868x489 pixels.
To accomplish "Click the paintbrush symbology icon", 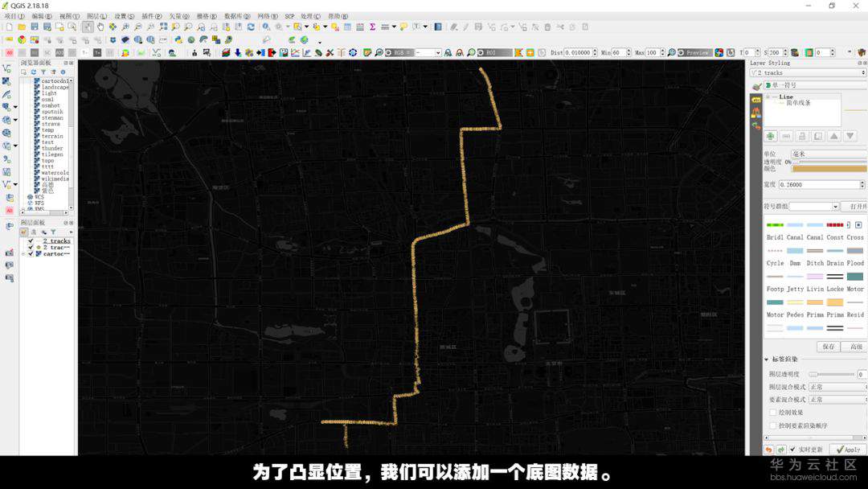I will 756,85.
